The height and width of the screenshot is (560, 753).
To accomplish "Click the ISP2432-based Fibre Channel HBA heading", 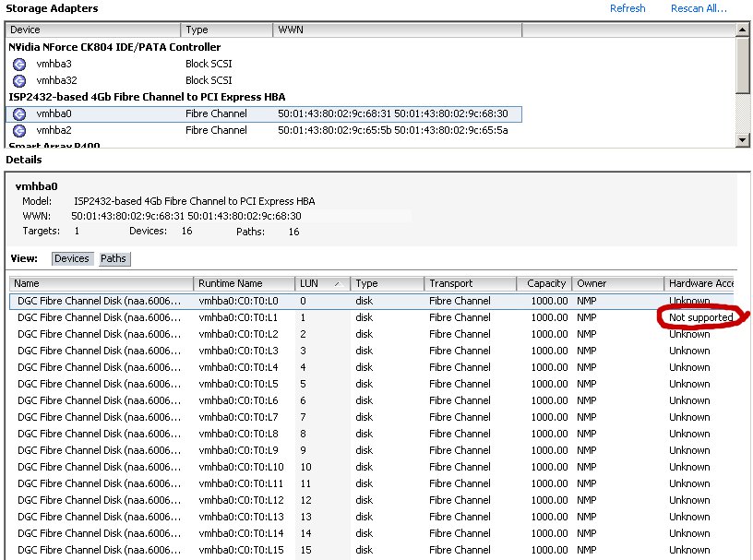I will 147,97.
